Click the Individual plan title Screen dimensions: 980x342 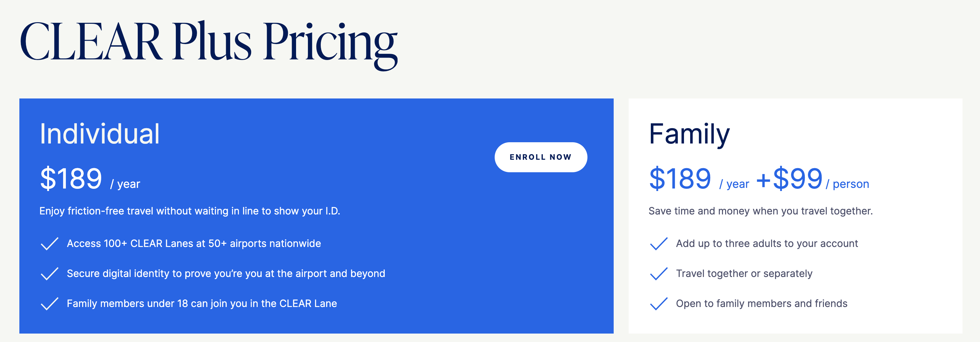point(100,134)
